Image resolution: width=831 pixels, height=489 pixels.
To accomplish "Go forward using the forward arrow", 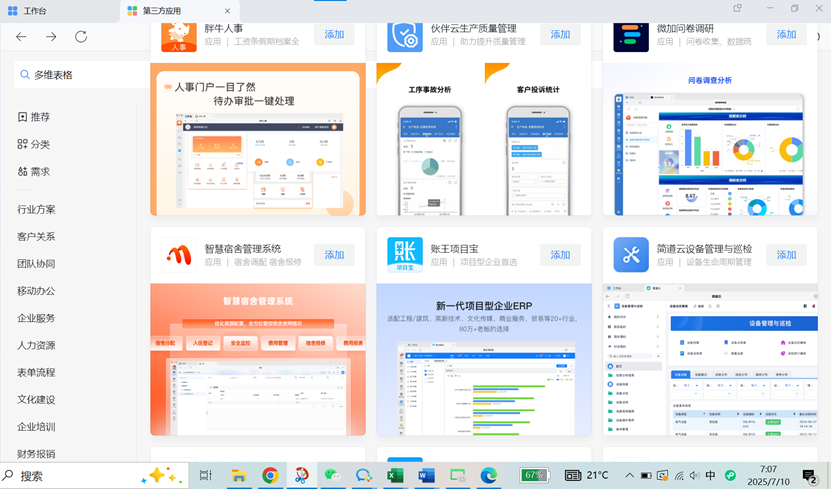I will coord(51,37).
